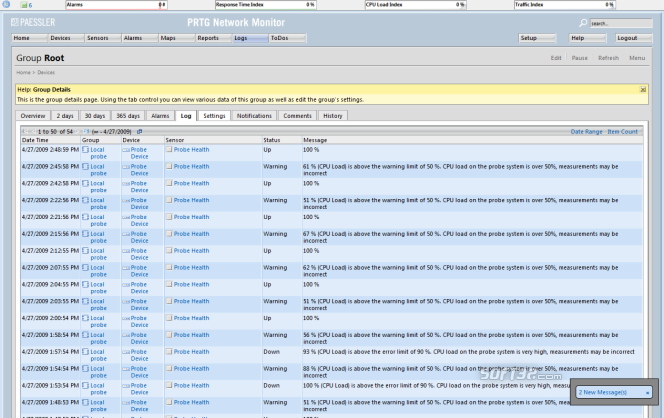Screen dimensions: 664x418
Task: Click the CPU Load Index gauge
Action: (x=415, y=5)
